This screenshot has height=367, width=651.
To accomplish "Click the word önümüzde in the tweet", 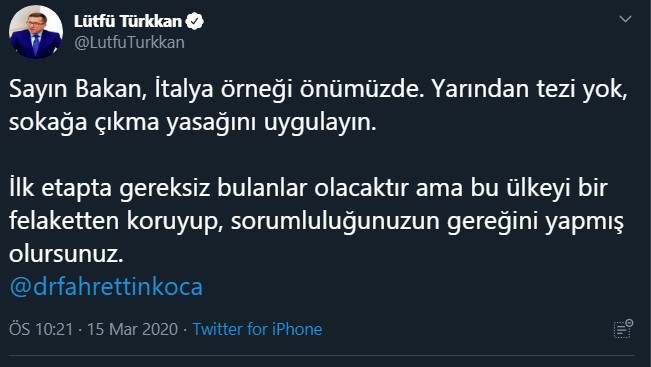I will 362,89.
